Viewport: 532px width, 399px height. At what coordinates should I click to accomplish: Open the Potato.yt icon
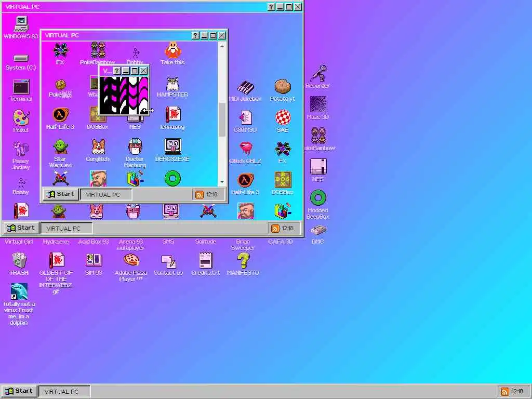click(x=283, y=87)
